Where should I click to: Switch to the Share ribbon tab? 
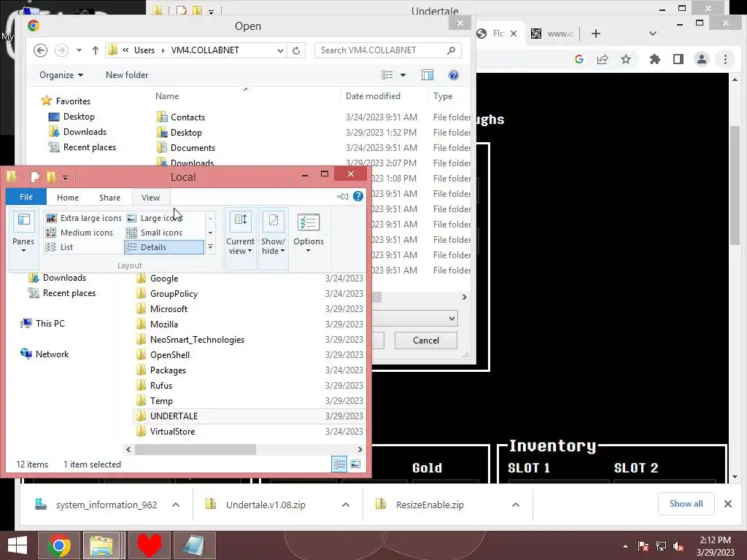tap(109, 197)
